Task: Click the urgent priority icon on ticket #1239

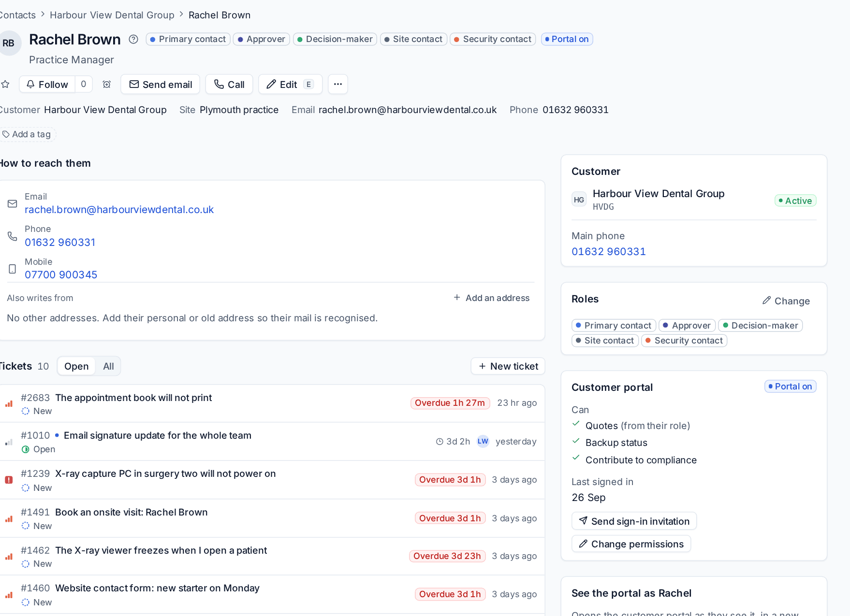Action: click(9, 480)
